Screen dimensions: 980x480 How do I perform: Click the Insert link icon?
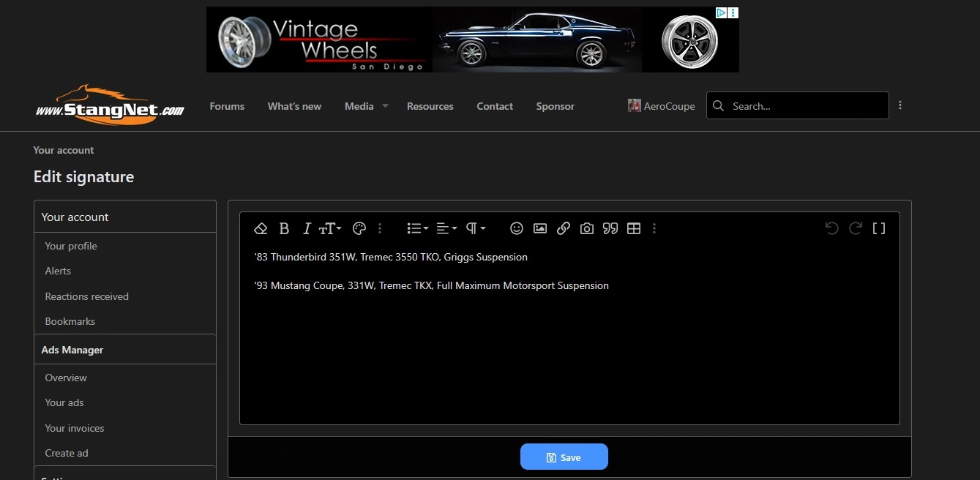(564, 228)
